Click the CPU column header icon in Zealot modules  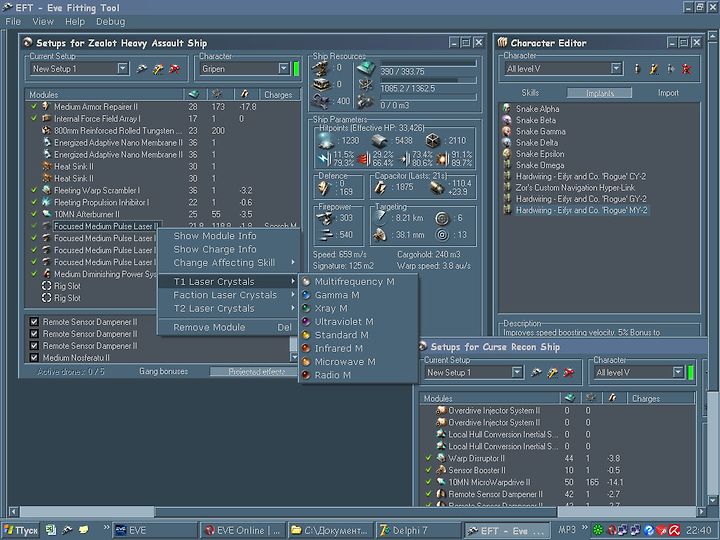[x=194, y=94]
